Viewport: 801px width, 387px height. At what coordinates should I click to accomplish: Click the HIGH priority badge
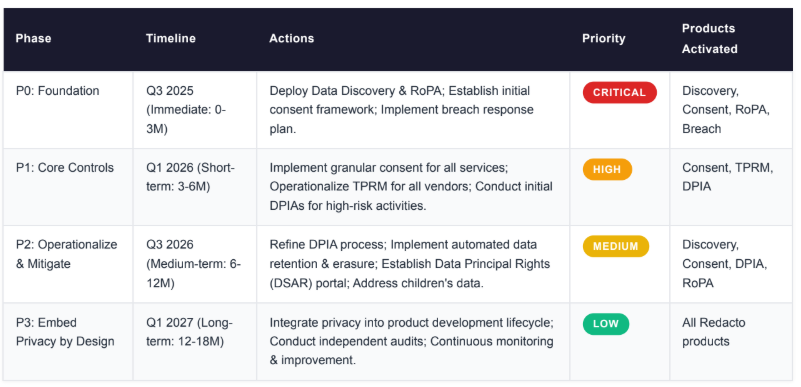pos(607,170)
